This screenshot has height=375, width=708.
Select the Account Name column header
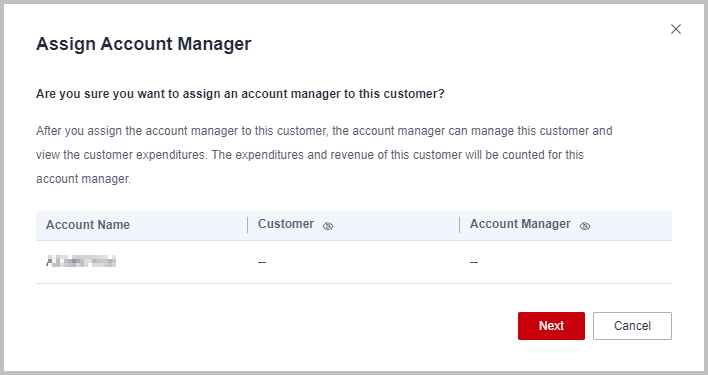[x=88, y=225]
